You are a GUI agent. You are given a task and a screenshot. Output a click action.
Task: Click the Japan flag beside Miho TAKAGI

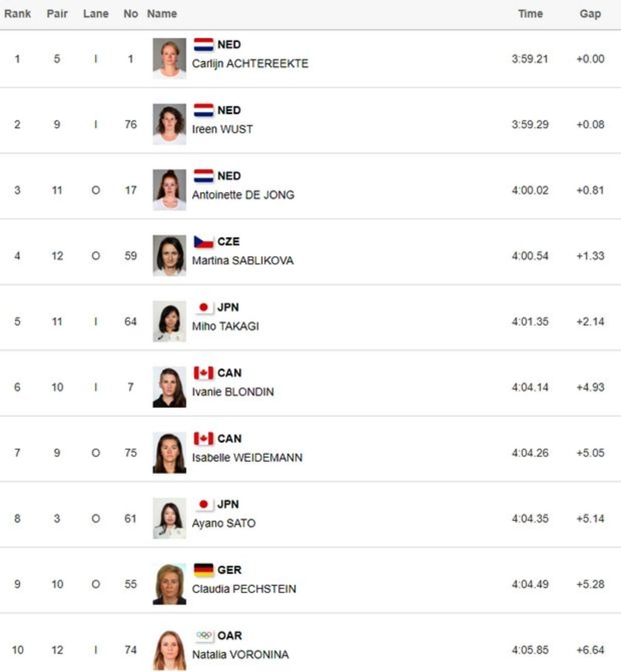pos(203,307)
